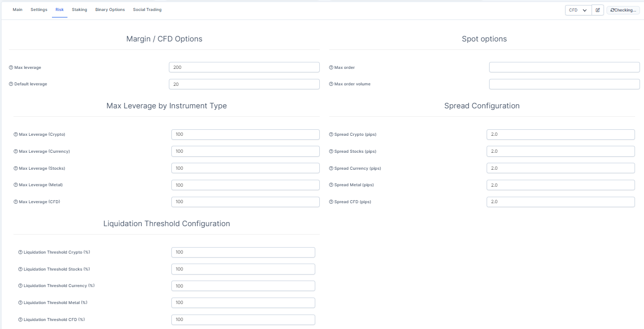Go to the Binary Options tab
644x329 pixels.
(110, 10)
